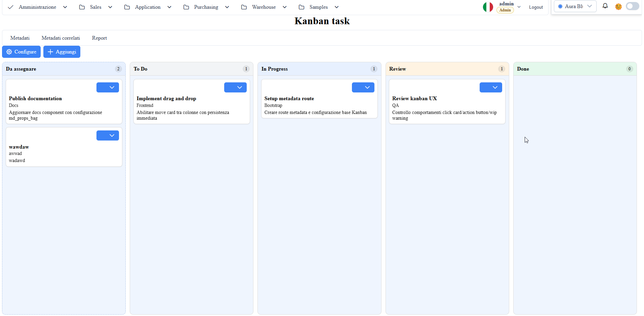644x316 pixels.
Task: Click the Kanban task page title
Action: click(322, 21)
